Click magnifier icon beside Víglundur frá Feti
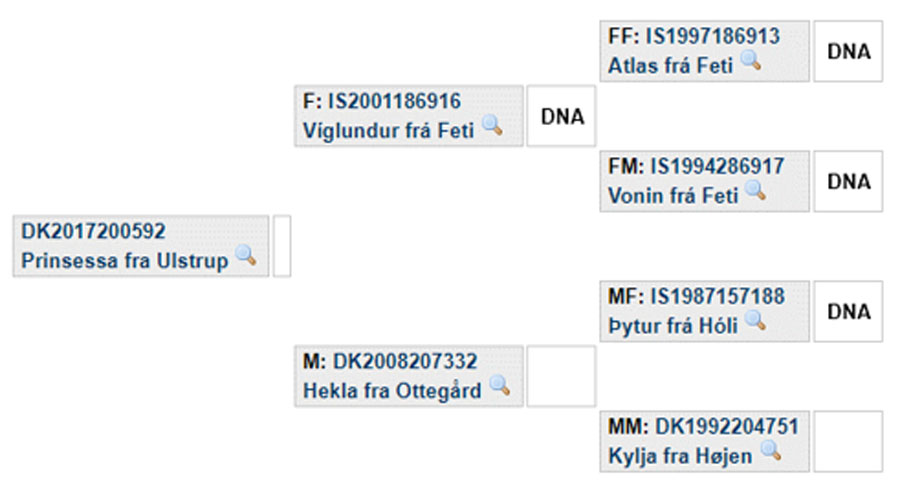The height and width of the screenshot is (491, 900). pos(492,125)
